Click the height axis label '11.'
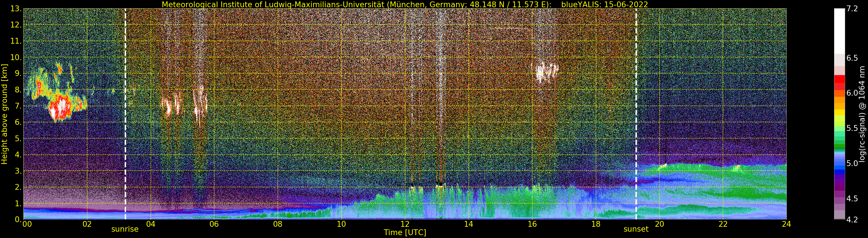Image resolution: width=868 pixels, height=238 pixels. (x=16, y=41)
